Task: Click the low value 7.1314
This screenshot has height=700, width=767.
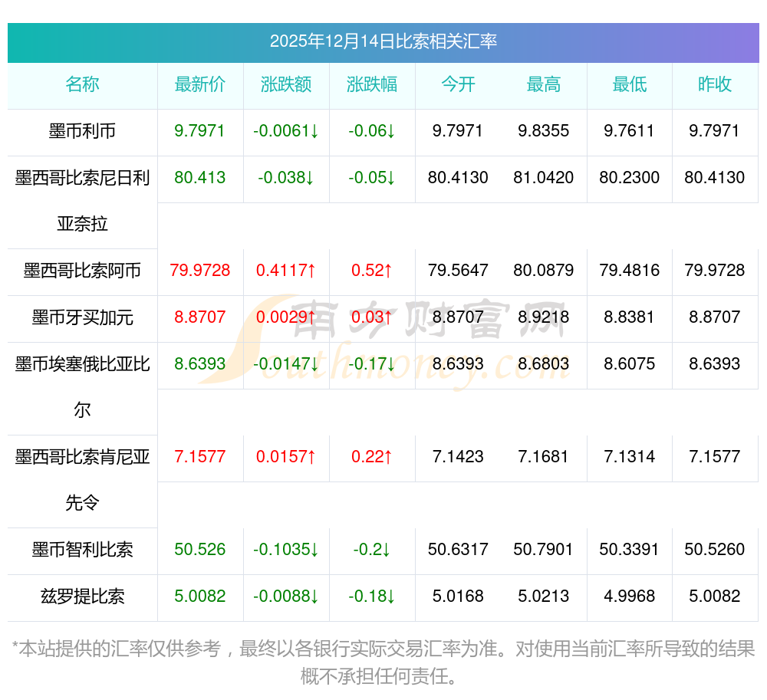Action: tap(629, 456)
